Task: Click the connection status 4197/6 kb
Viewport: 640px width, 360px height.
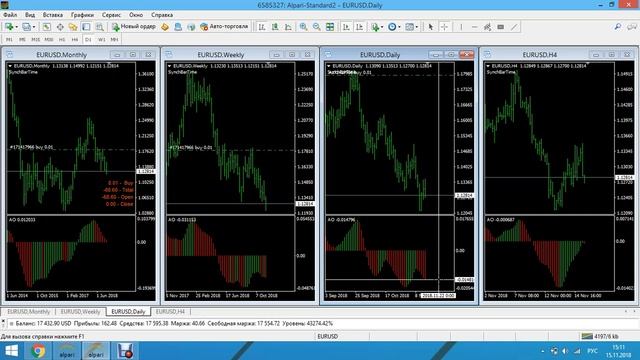Action: [600, 336]
